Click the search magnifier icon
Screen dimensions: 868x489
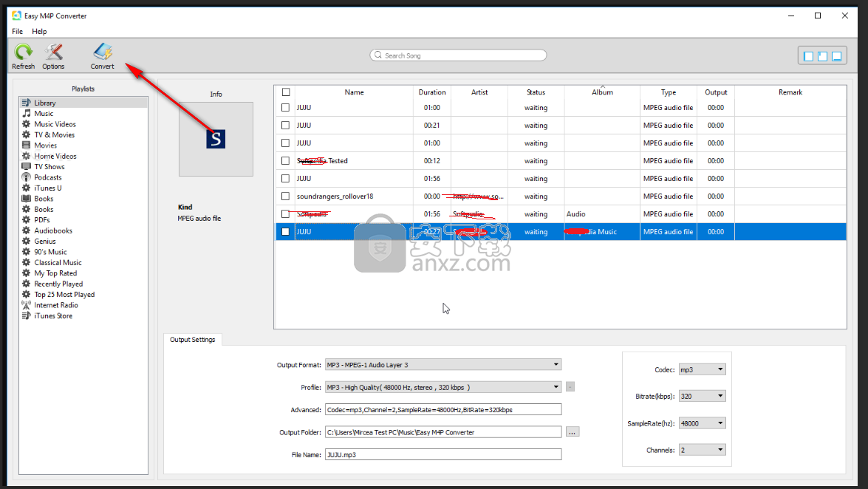pos(378,55)
